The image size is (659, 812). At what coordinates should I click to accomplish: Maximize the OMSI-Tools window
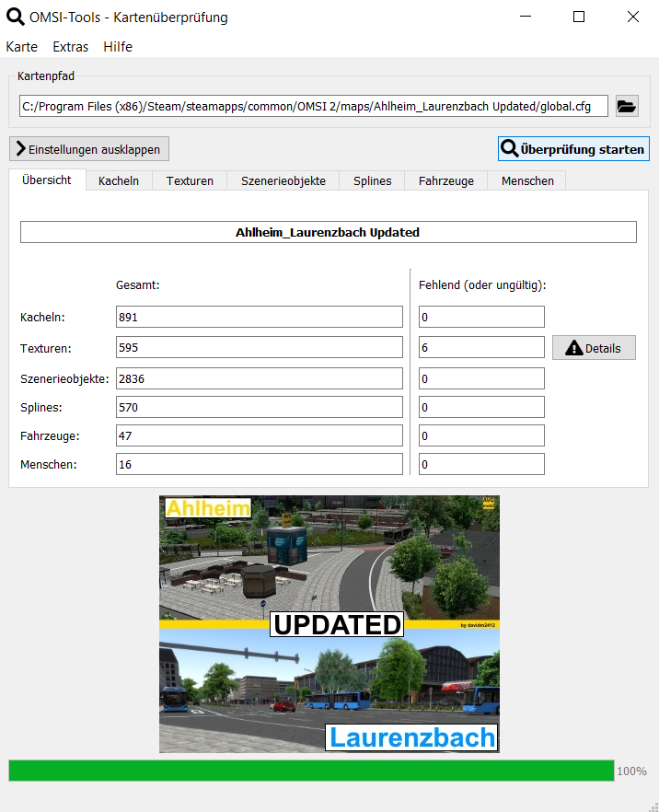point(579,17)
